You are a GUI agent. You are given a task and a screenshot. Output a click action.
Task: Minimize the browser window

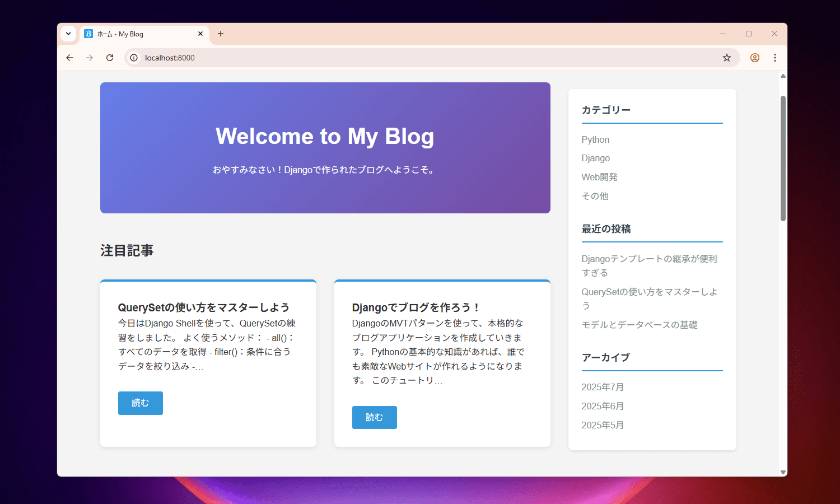[723, 34]
